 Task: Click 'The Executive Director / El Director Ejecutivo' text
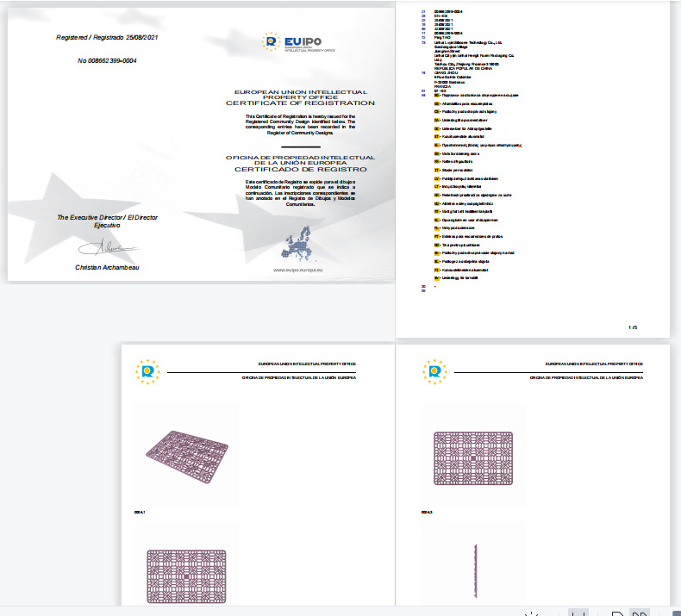[107, 221]
